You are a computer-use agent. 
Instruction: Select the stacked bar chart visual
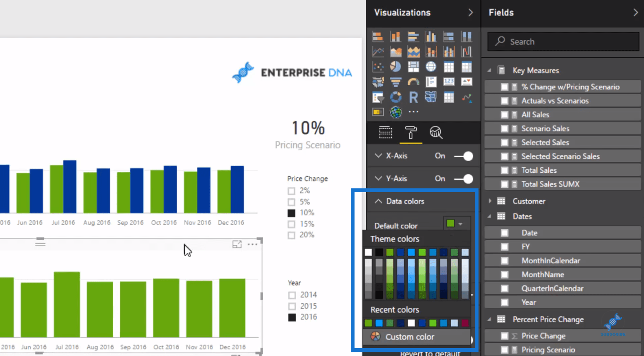coord(378,37)
